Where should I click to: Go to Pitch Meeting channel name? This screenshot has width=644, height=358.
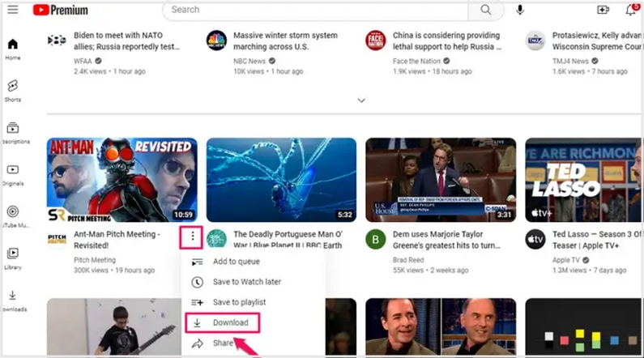tap(95, 260)
